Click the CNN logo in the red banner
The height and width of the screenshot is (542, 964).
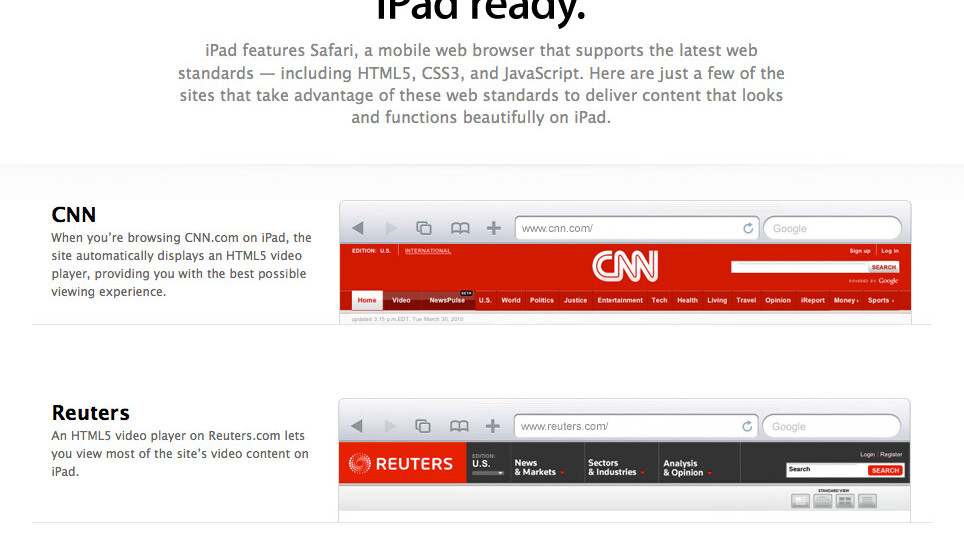click(625, 266)
